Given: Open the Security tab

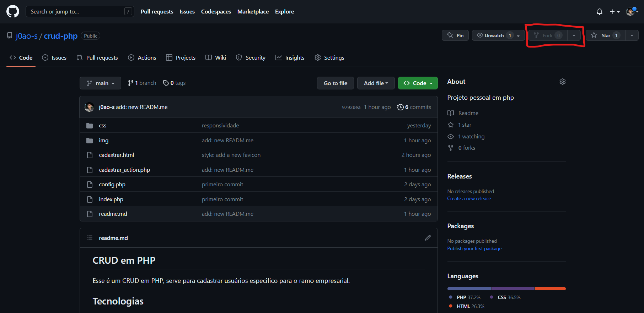Looking at the screenshot, I should [251, 57].
